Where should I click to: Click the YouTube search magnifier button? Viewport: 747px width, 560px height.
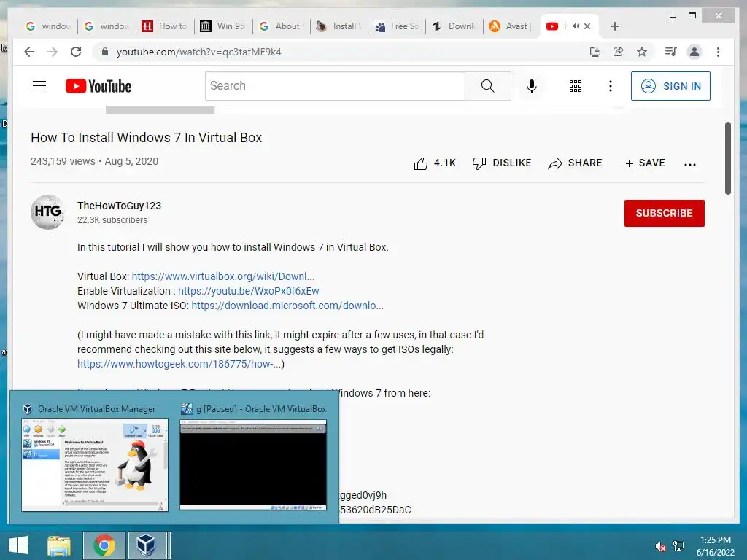[488, 86]
